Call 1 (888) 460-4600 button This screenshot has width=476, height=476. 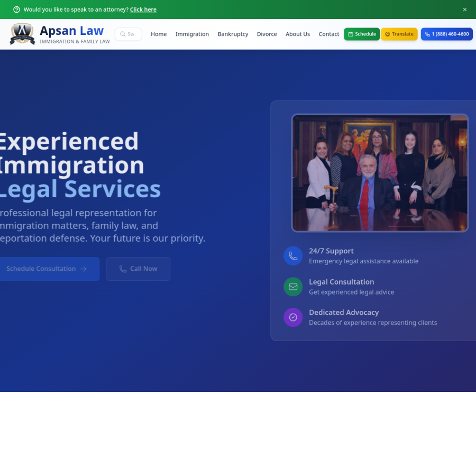(x=446, y=34)
